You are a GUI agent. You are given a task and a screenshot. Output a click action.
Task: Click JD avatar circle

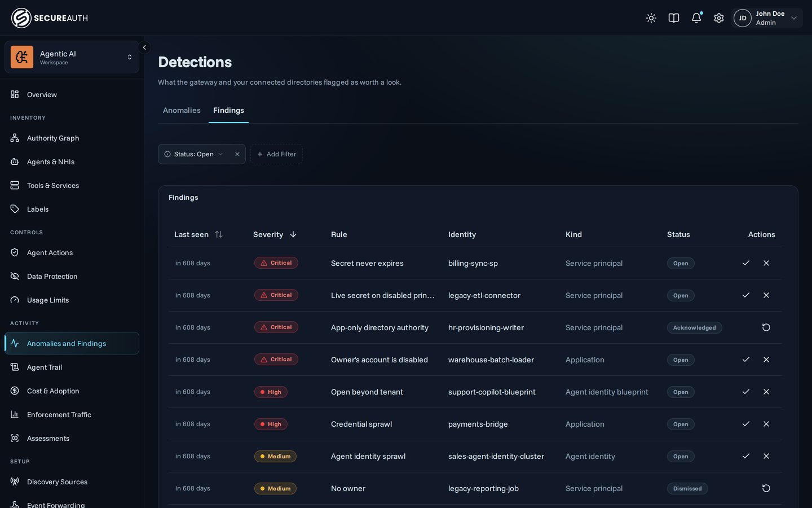(743, 18)
